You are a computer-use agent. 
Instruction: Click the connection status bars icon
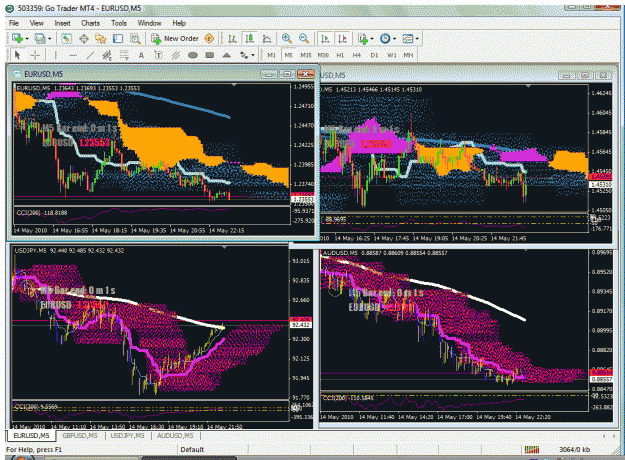coord(532,449)
